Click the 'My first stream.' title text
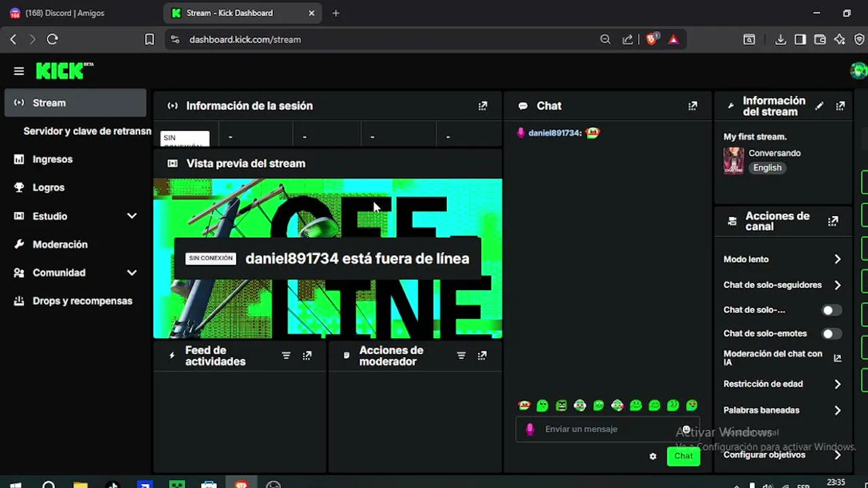This screenshot has width=868, height=488. click(x=755, y=137)
